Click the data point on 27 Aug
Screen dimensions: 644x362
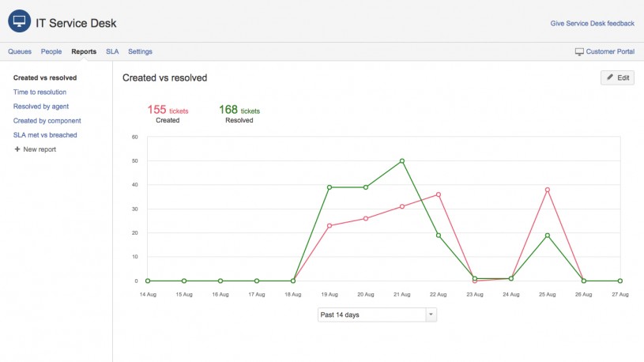click(x=620, y=281)
